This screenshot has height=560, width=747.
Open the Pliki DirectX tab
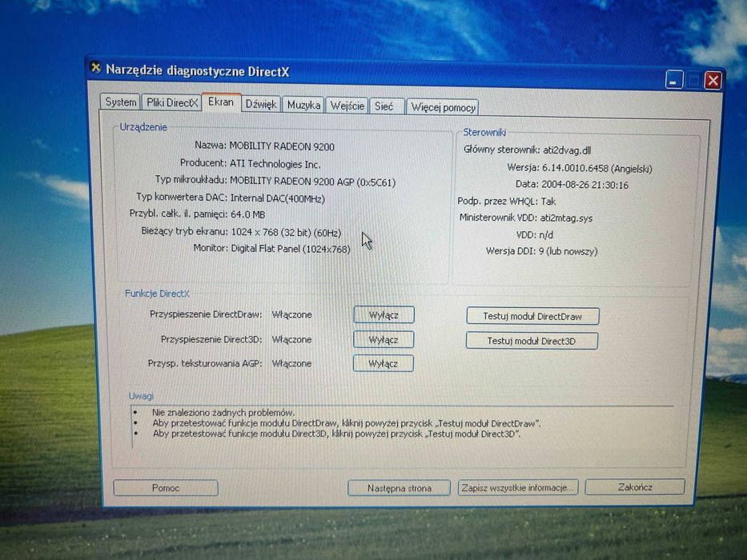[171, 102]
